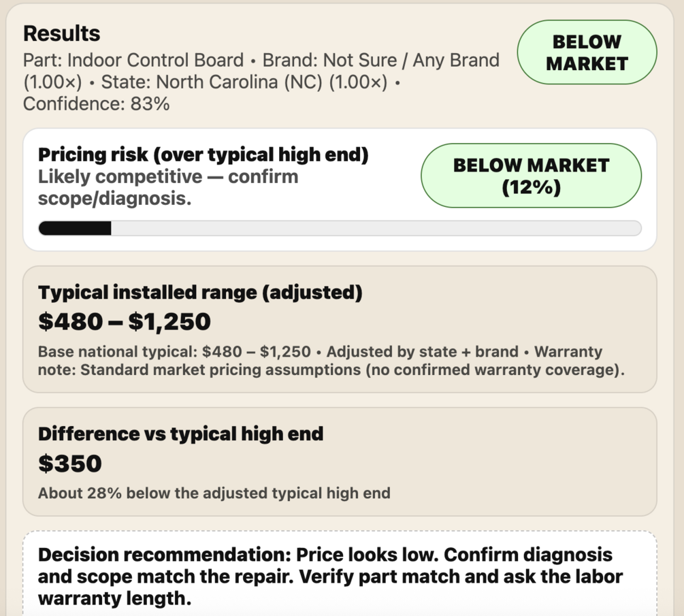Click the BELOW MARKET (12%) pill

pos(531,176)
